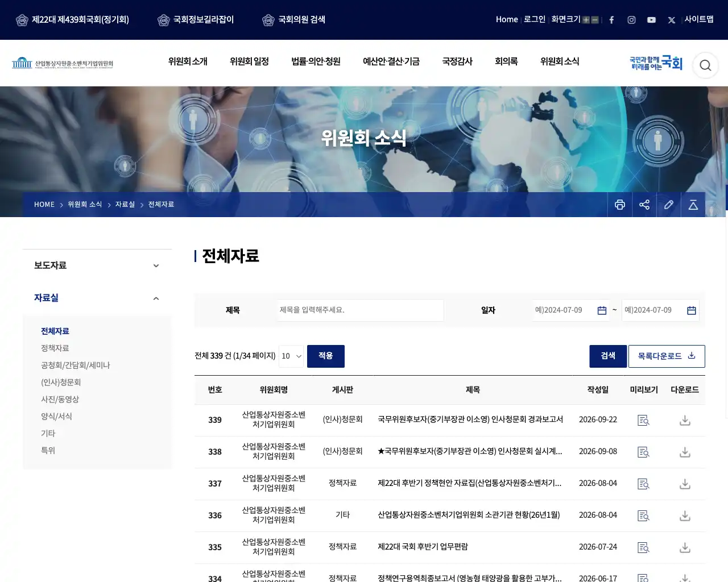This screenshot has width=728, height=582.
Task: Open the 사이트맵 link
Action: [699, 19]
